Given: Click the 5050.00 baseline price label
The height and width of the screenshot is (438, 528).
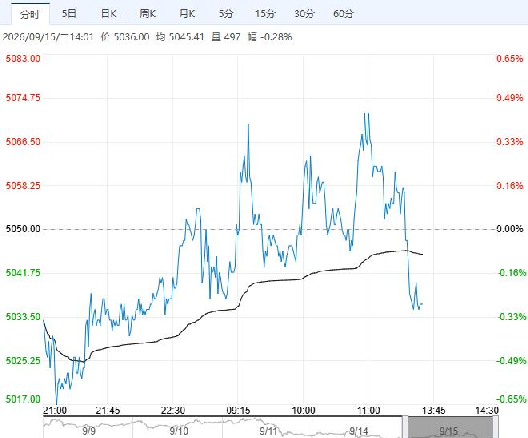Looking at the screenshot, I should point(23,229).
